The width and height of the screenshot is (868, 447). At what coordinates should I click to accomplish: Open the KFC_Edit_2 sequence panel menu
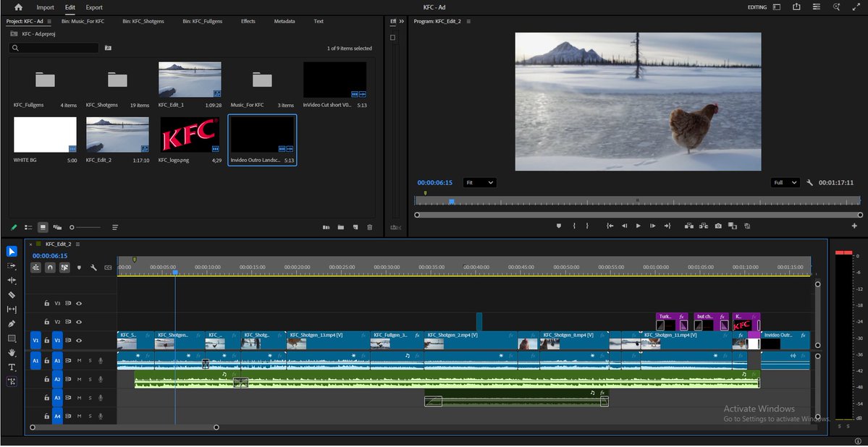point(78,244)
